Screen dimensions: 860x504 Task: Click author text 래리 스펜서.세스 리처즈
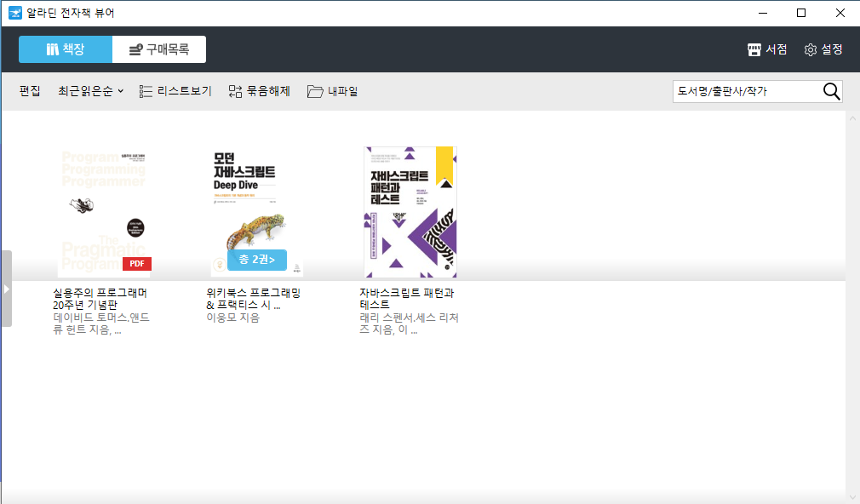tap(409, 324)
